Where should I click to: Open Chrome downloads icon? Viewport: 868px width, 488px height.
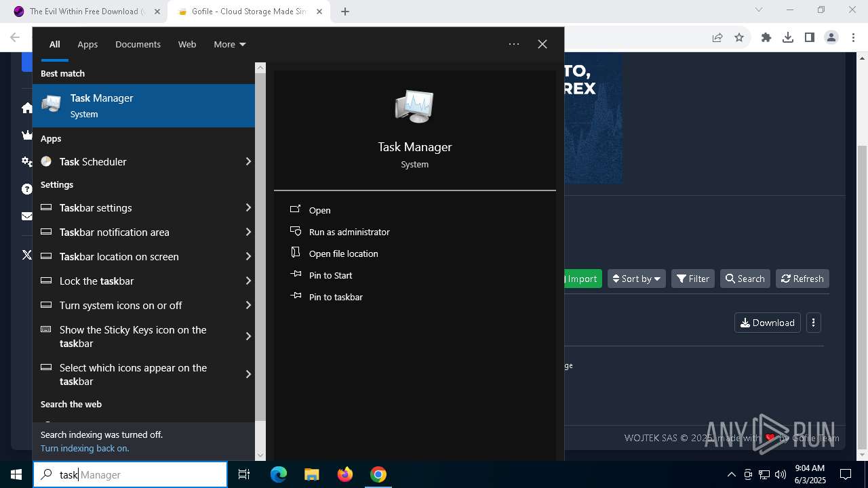pos(788,38)
